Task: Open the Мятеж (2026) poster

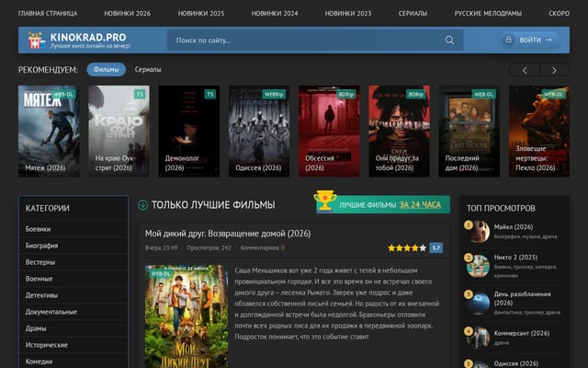Action: point(49,131)
